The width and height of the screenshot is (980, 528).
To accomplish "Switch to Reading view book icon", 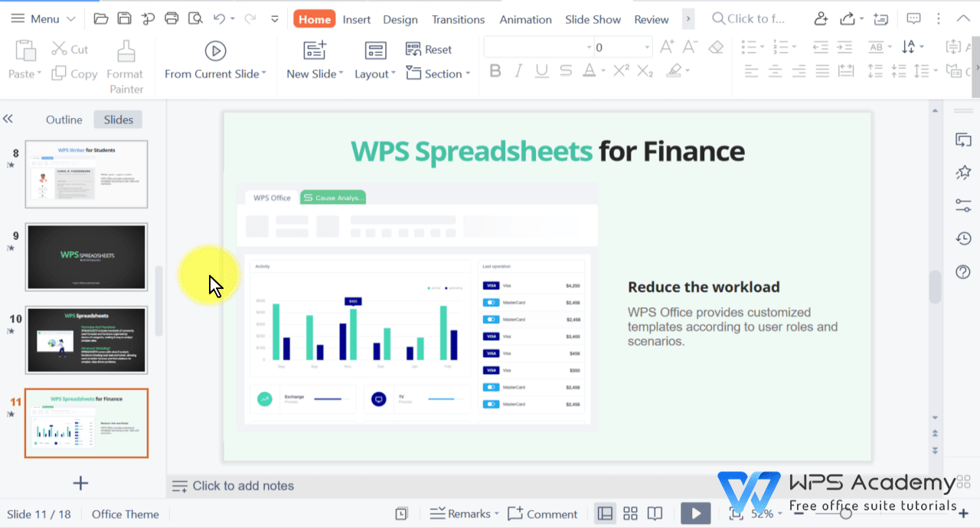I will point(655,513).
